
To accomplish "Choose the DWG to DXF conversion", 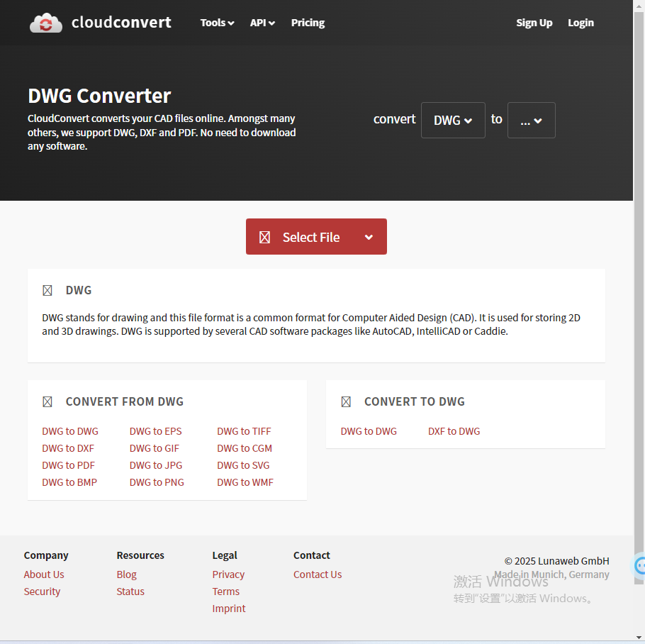I will (68, 448).
